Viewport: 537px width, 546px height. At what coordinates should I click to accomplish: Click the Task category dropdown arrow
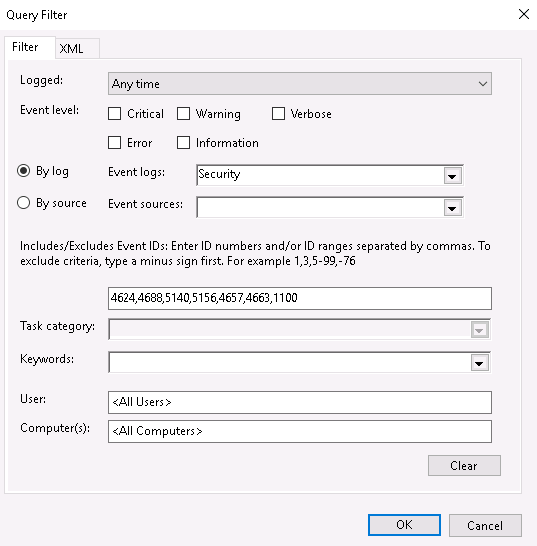pos(480,330)
